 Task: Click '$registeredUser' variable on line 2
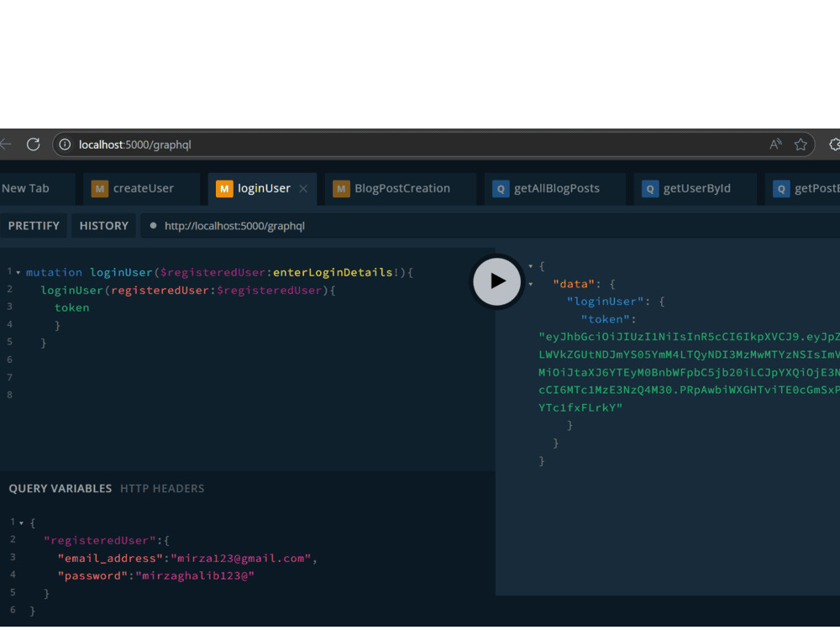(x=269, y=291)
